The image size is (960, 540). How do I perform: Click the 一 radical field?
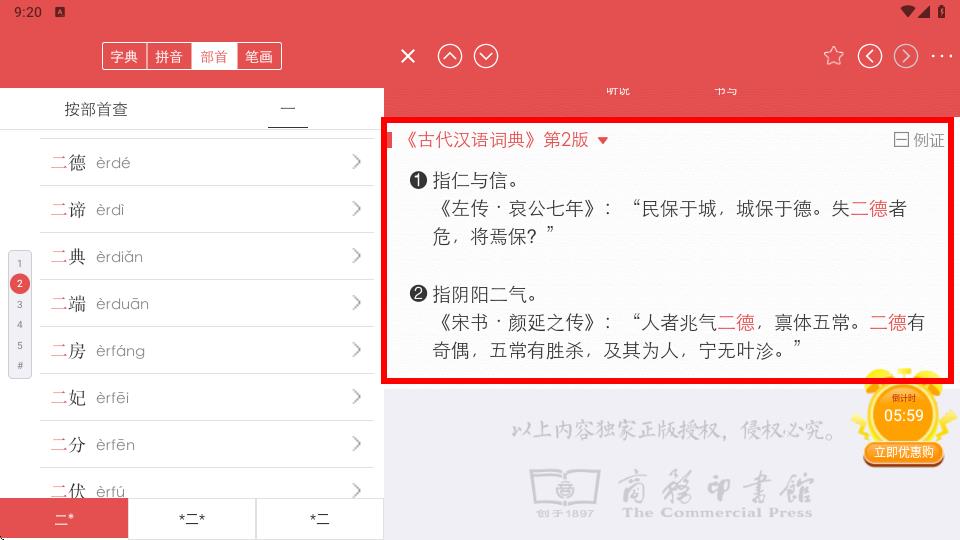[x=288, y=109]
